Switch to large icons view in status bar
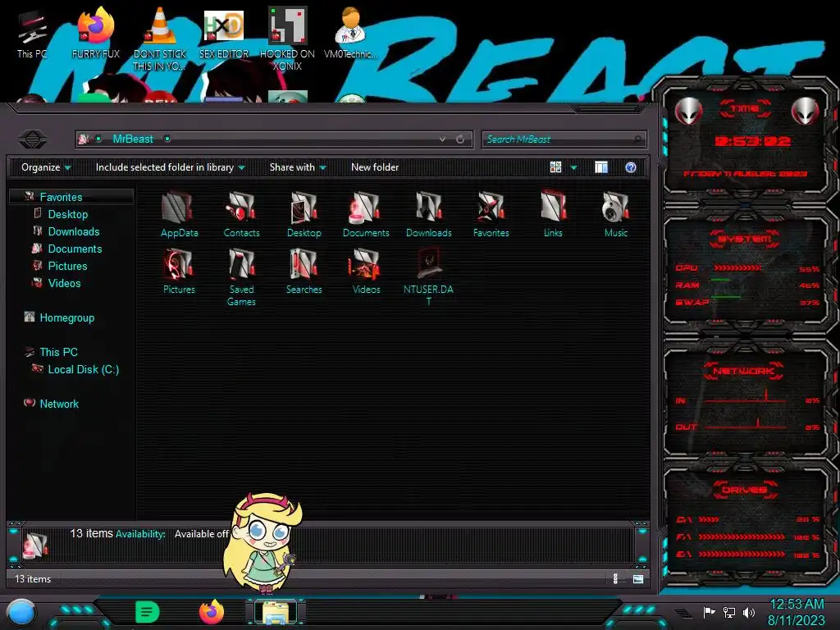The width and height of the screenshot is (840, 630). point(638,579)
